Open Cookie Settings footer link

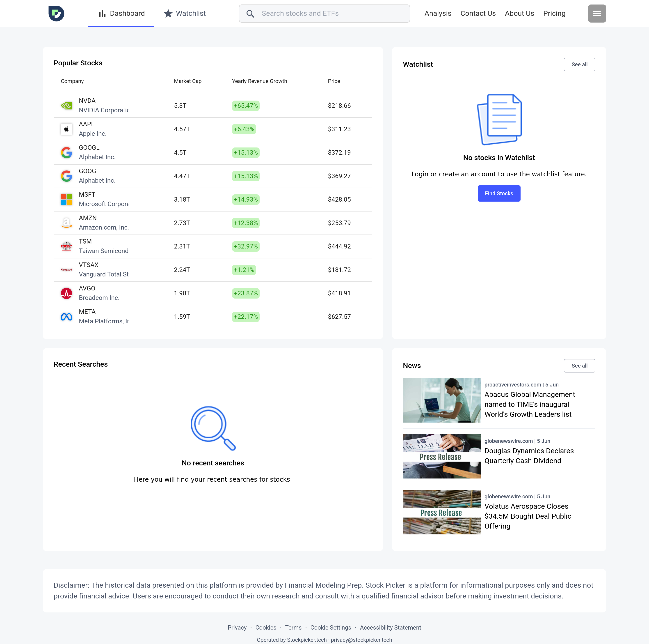click(x=331, y=628)
